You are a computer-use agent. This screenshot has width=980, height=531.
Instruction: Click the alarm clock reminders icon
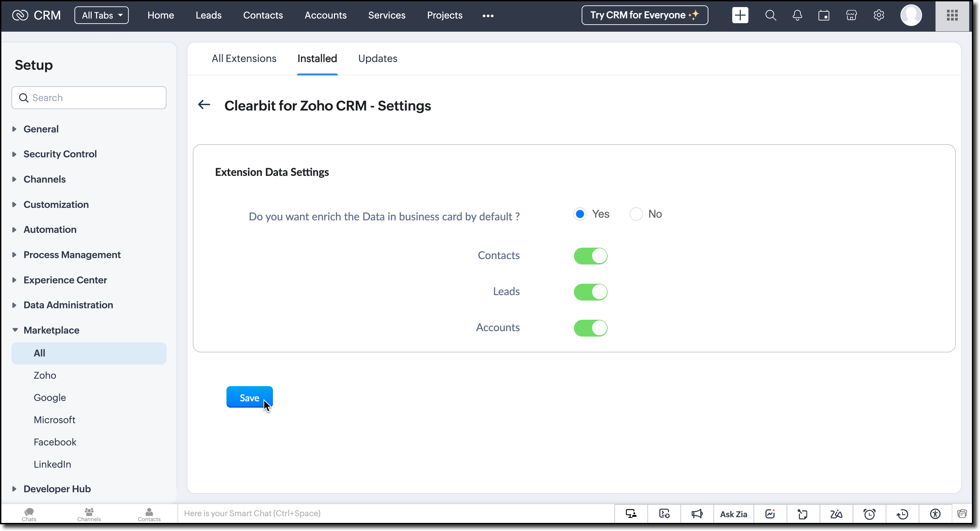[869, 514]
